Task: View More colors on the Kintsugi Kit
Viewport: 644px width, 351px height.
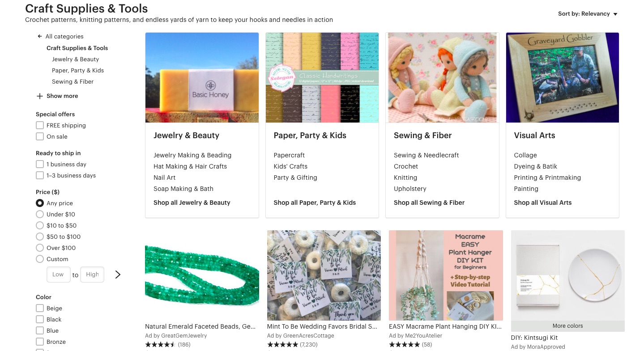Action: [567, 326]
